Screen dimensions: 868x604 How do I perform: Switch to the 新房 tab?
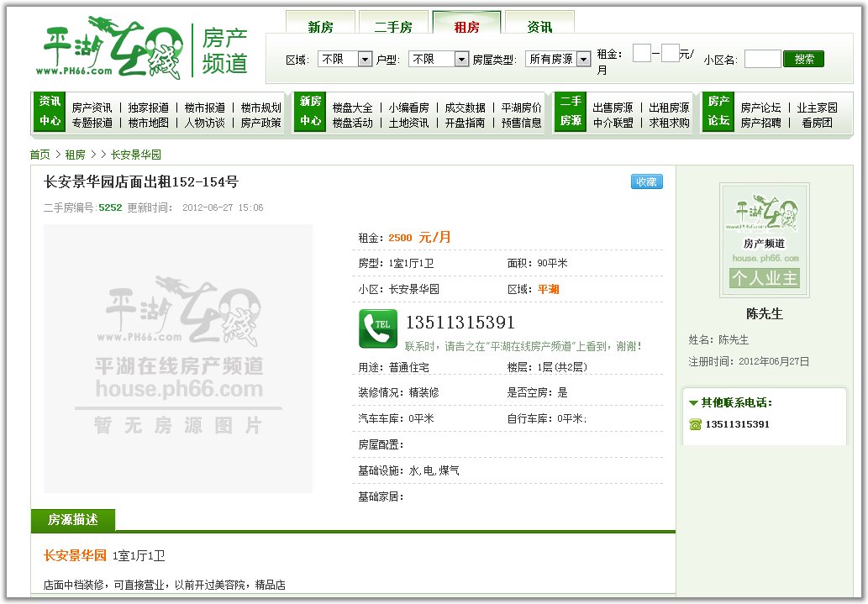(x=320, y=27)
